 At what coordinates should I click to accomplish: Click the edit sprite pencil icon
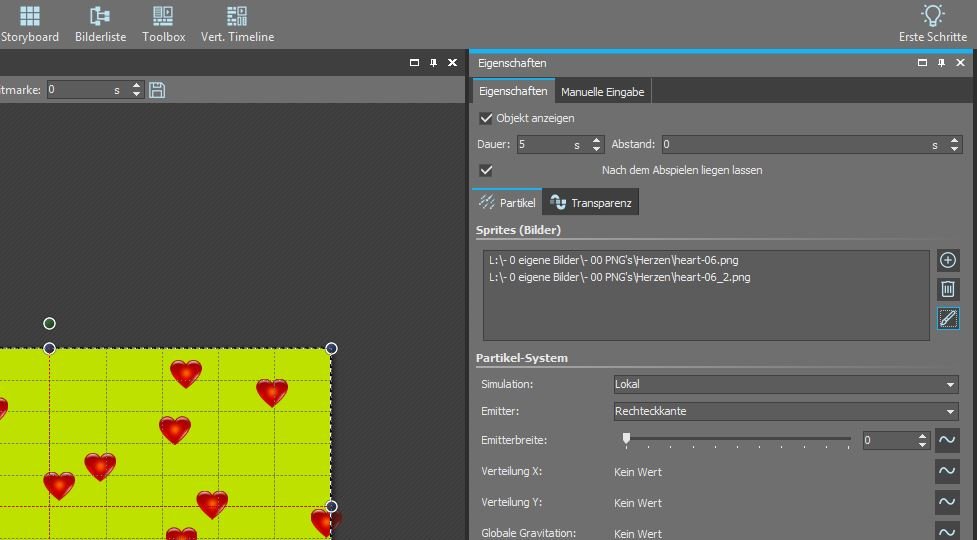coord(948,319)
